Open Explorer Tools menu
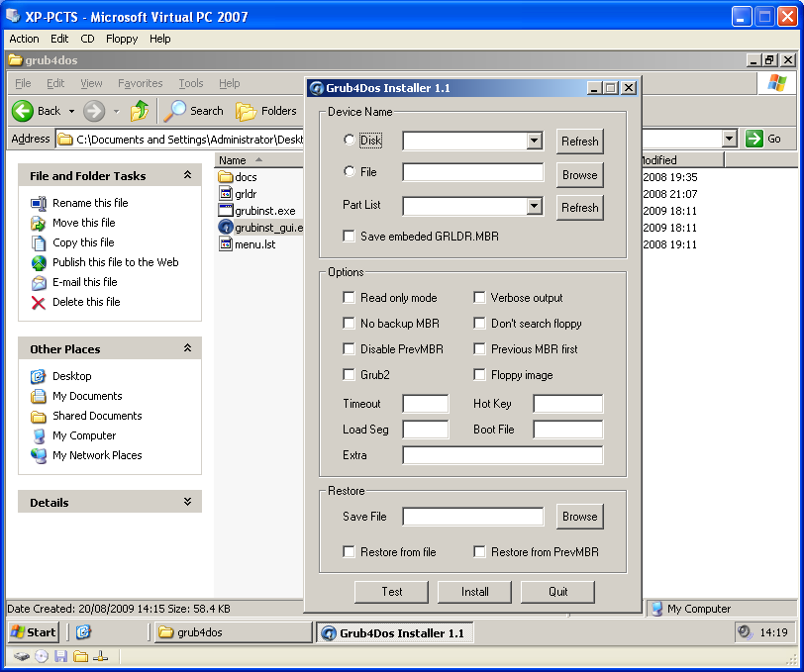804x672 pixels. [191, 83]
